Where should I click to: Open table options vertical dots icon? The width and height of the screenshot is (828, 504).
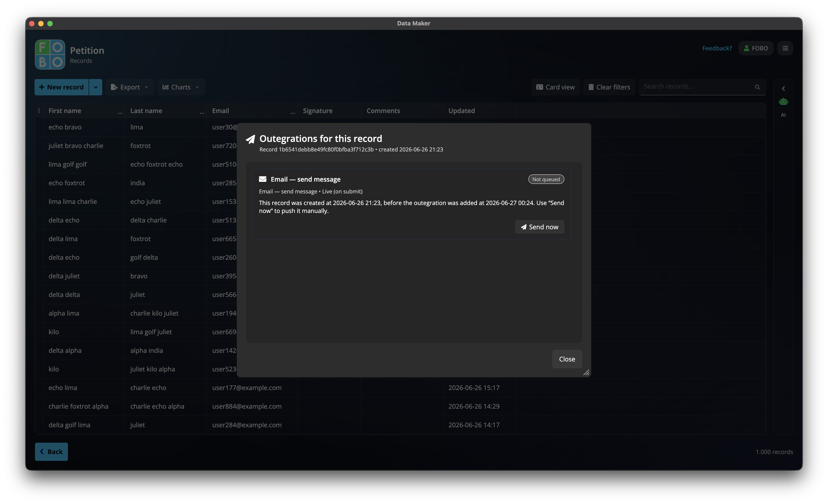39,111
